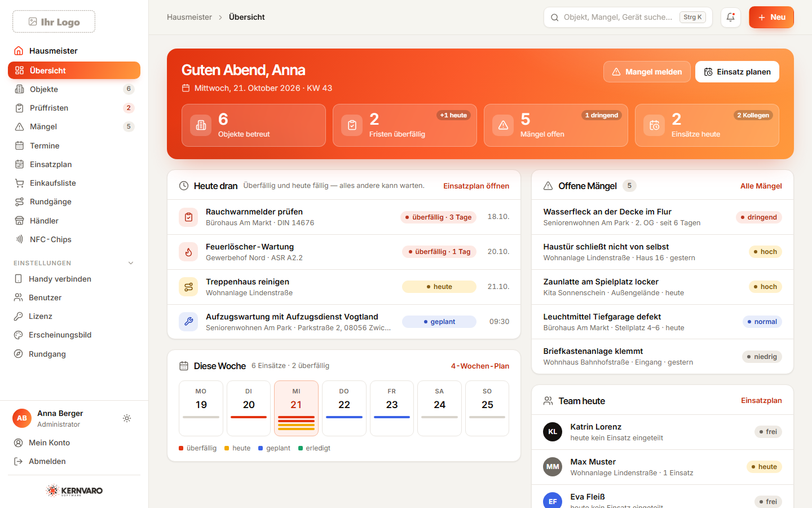Screen dimensions: 812x508
Task: Click the KL avatar for Katrin Lorenz
Action: [x=553, y=432]
